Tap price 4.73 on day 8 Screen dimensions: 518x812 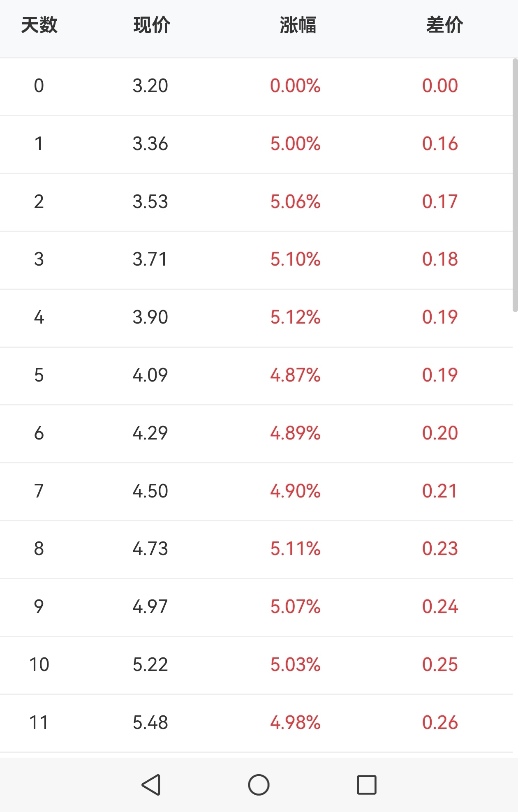150,549
